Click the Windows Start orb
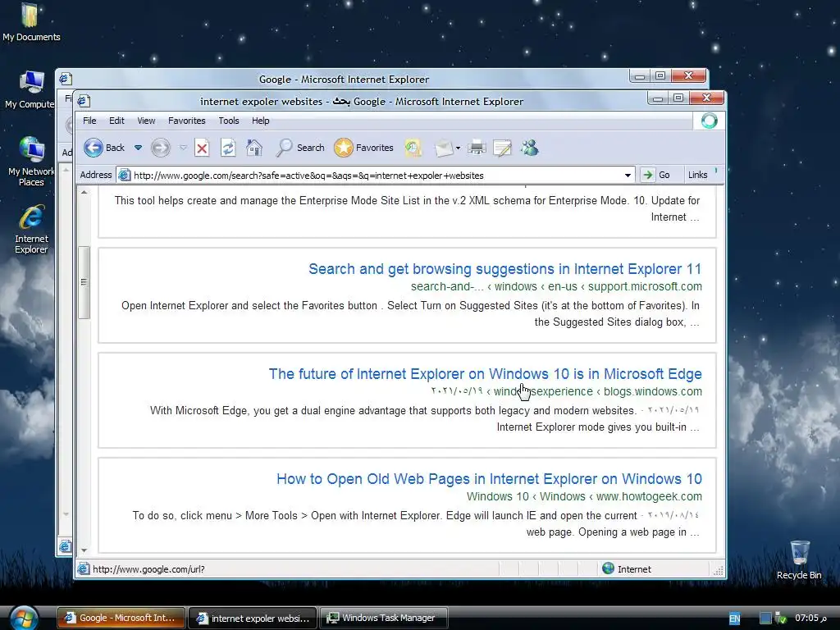Image resolution: width=840 pixels, height=630 pixels. [24, 619]
